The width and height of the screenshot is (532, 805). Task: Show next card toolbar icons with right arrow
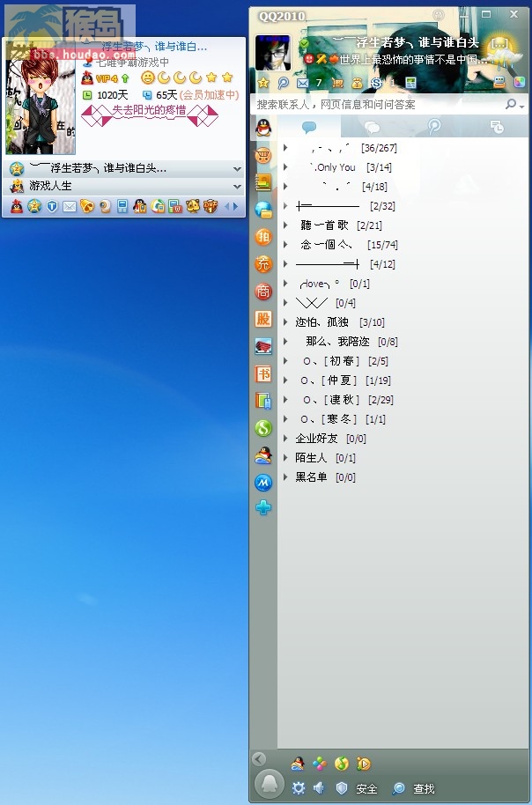tap(236, 206)
